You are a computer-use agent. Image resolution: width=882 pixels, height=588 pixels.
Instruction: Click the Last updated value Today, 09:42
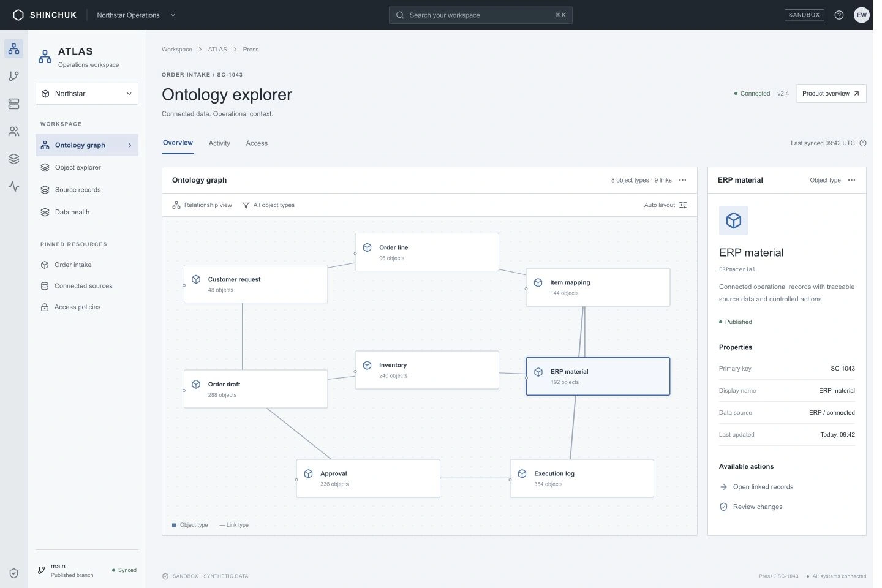point(837,435)
